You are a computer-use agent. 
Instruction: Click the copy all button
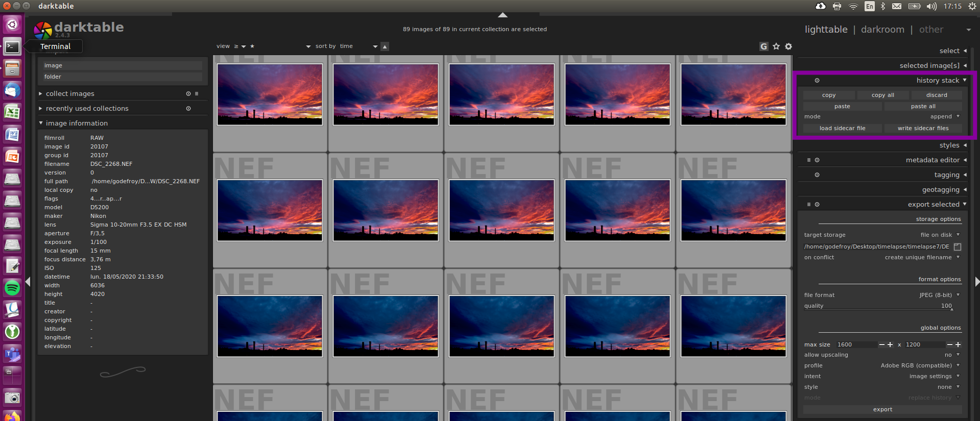tap(882, 95)
